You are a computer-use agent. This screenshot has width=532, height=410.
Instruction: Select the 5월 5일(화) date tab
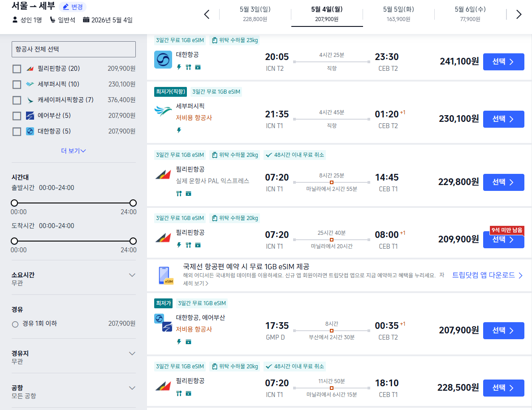[398, 14]
